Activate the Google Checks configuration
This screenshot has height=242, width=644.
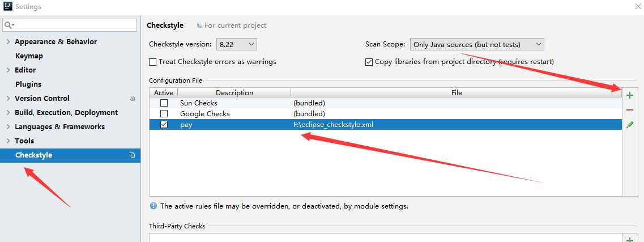164,113
